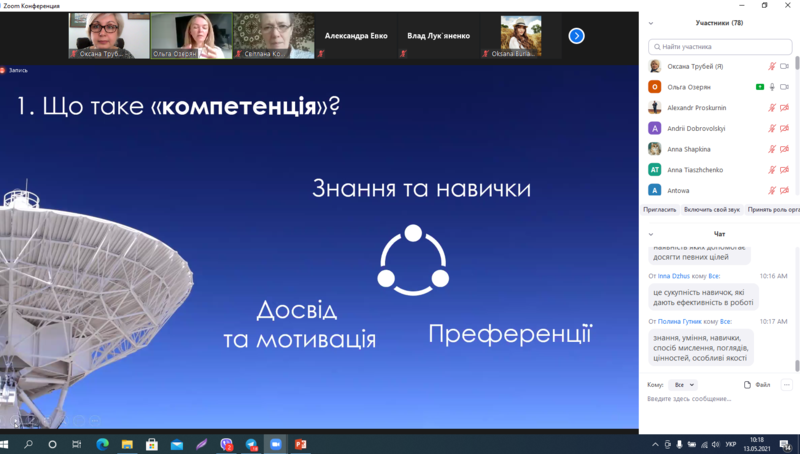Open Windows Start menu
The height and width of the screenshot is (454, 800).
pos(5,444)
